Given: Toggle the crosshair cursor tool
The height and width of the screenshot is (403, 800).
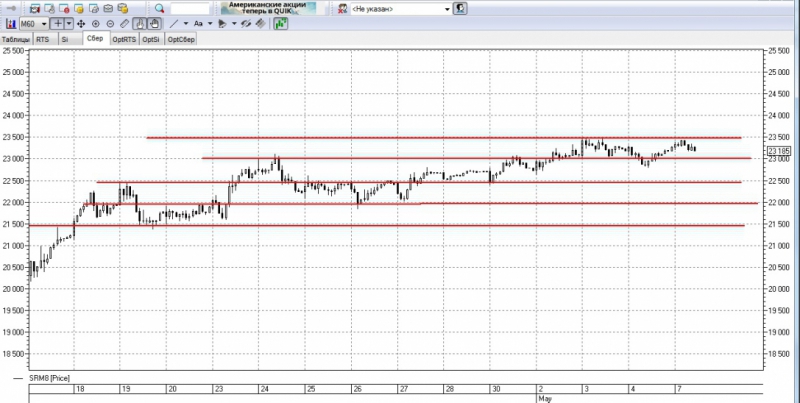Looking at the screenshot, I should (x=58, y=23).
